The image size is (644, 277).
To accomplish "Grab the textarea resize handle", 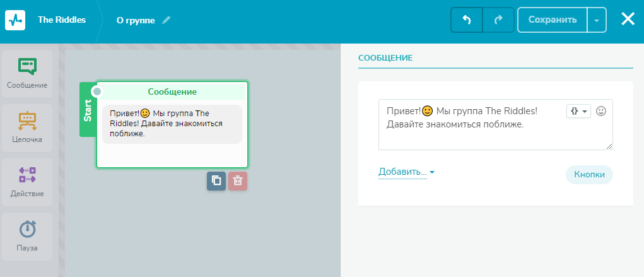I will tap(609, 146).
